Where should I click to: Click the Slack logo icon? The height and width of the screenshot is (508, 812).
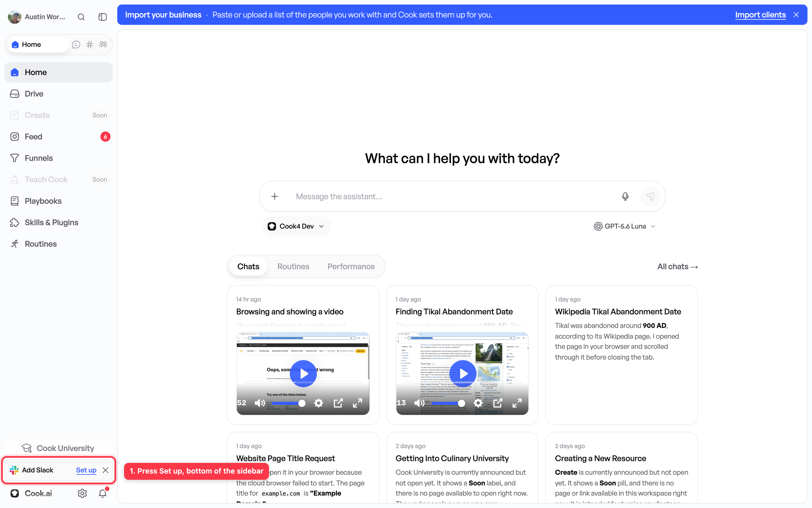point(14,470)
